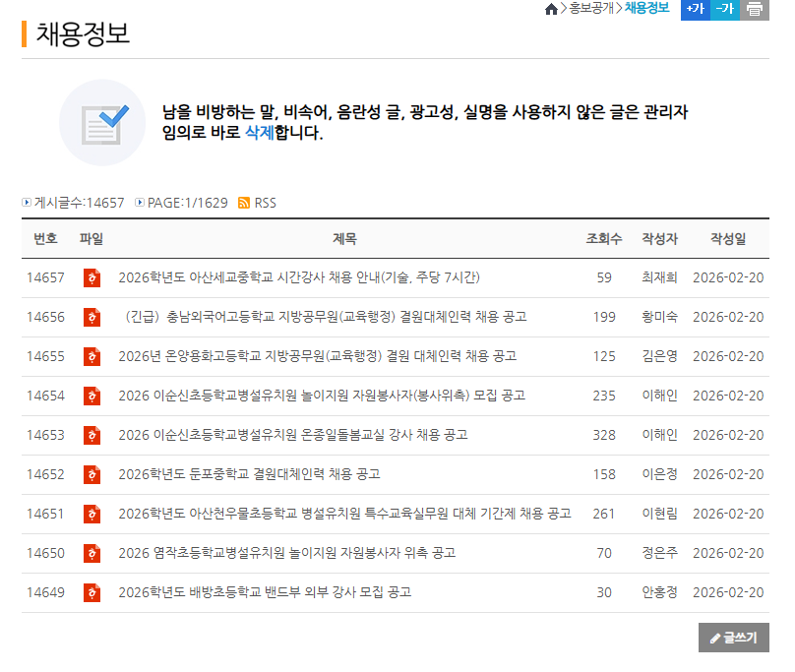Open post 온양용화고등학교 결원 대체인력 채용 공고
Viewport: 795px width, 672px height.
click(x=318, y=356)
